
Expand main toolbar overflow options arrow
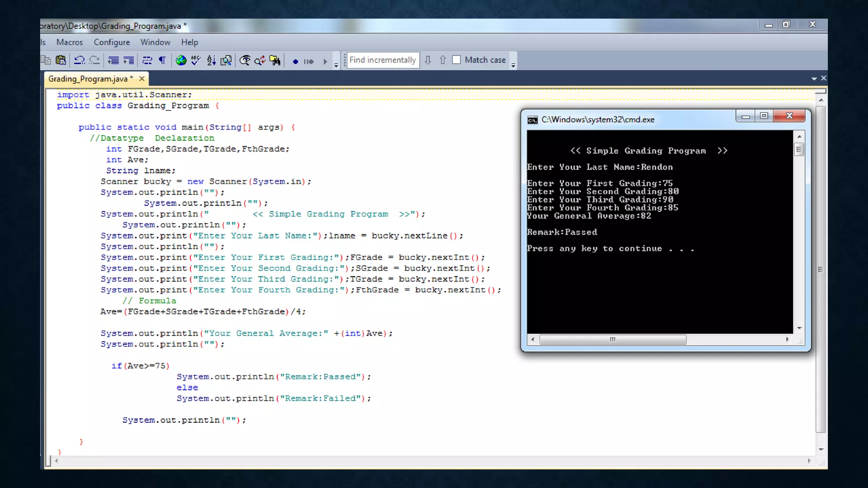click(x=336, y=65)
